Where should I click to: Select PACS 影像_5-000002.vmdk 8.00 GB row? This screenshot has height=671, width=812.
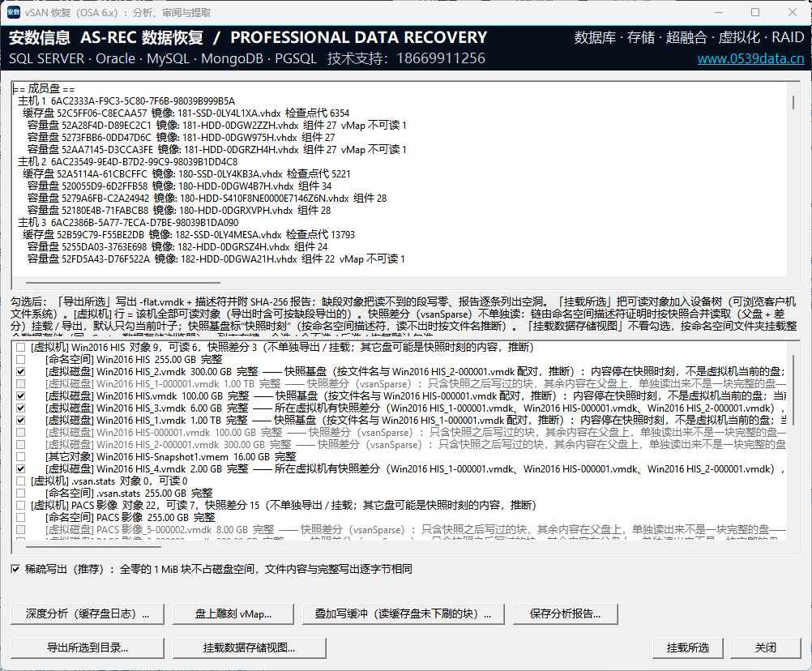click(416, 530)
